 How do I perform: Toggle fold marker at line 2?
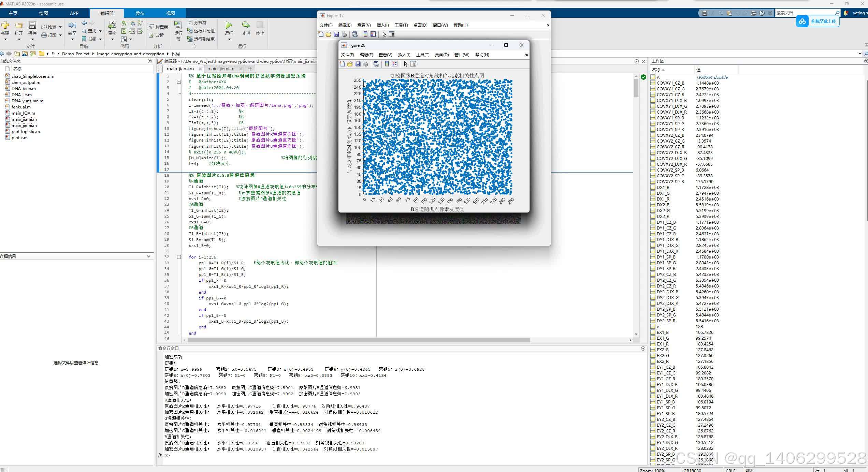pyautogui.click(x=179, y=82)
